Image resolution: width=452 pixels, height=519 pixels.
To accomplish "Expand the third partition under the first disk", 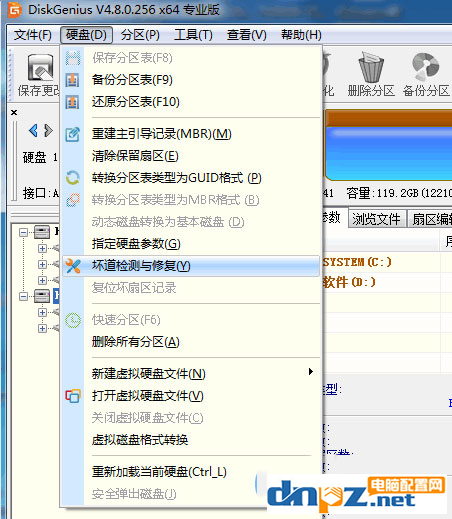I will pos(42,280).
